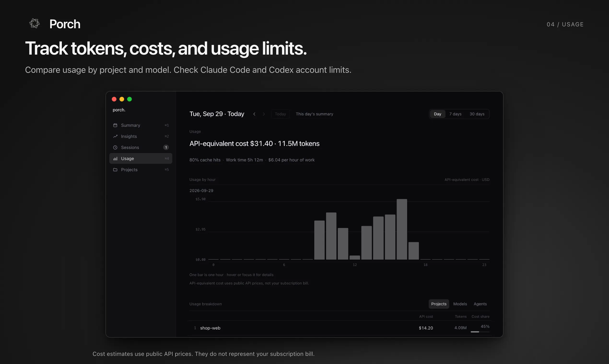The width and height of the screenshot is (609, 364).
Task: Open the Models breakdown tab
Action: tap(460, 304)
